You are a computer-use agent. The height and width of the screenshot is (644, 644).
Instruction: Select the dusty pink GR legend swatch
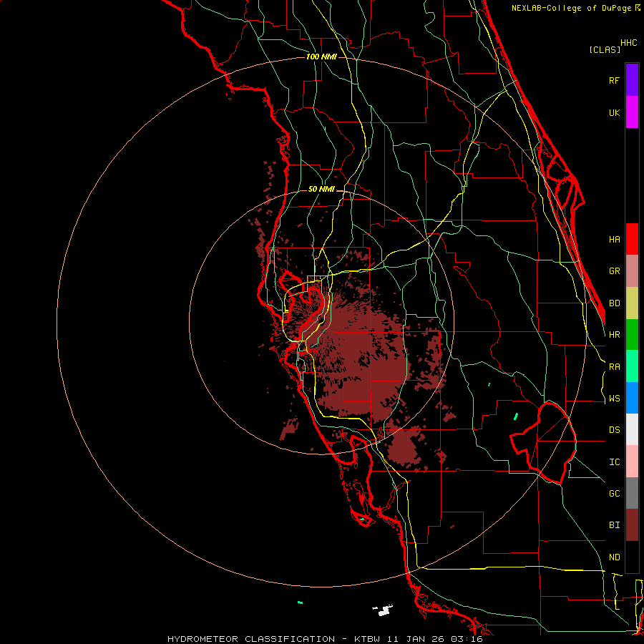click(632, 270)
